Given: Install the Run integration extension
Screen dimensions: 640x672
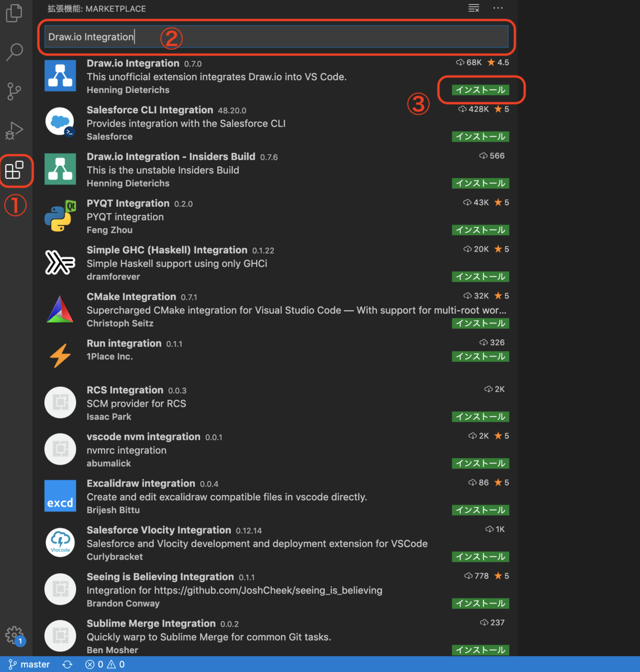Looking at the screenshot, I should 481,357.
